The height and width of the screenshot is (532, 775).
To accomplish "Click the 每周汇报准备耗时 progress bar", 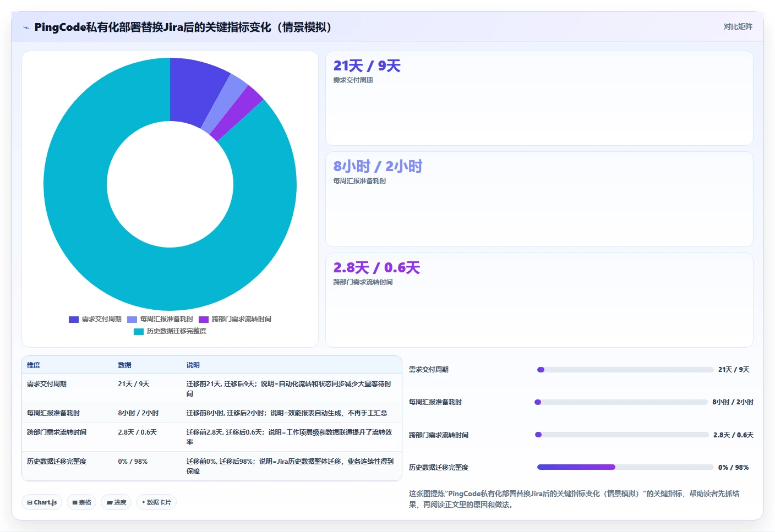I will 621,402.
